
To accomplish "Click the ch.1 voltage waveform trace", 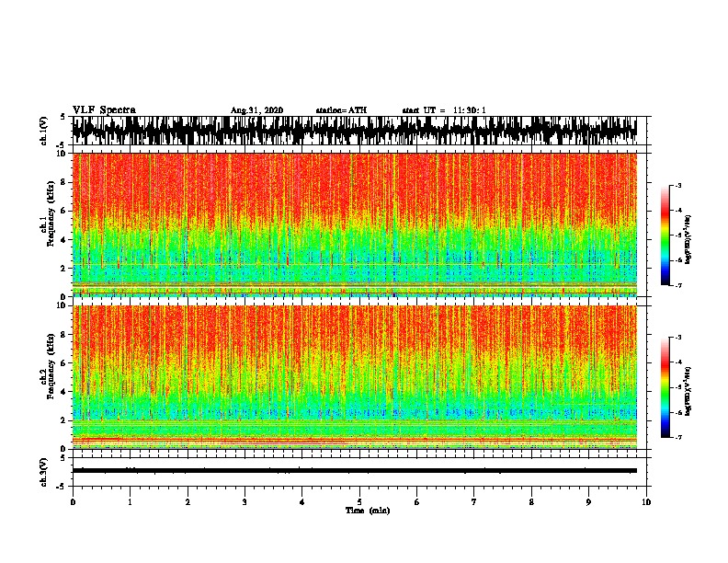I will [355, 131].
